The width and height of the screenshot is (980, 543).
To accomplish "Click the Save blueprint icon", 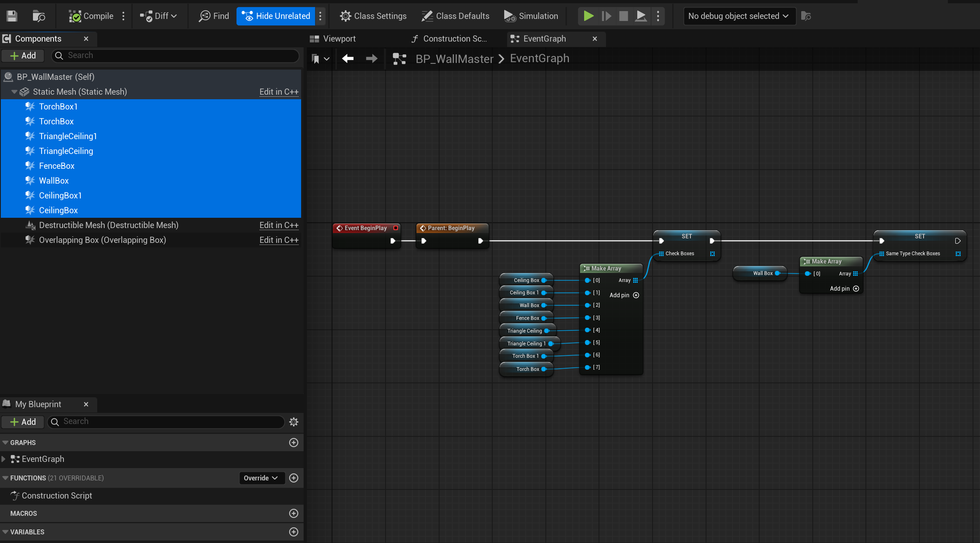I will (12, 16).
